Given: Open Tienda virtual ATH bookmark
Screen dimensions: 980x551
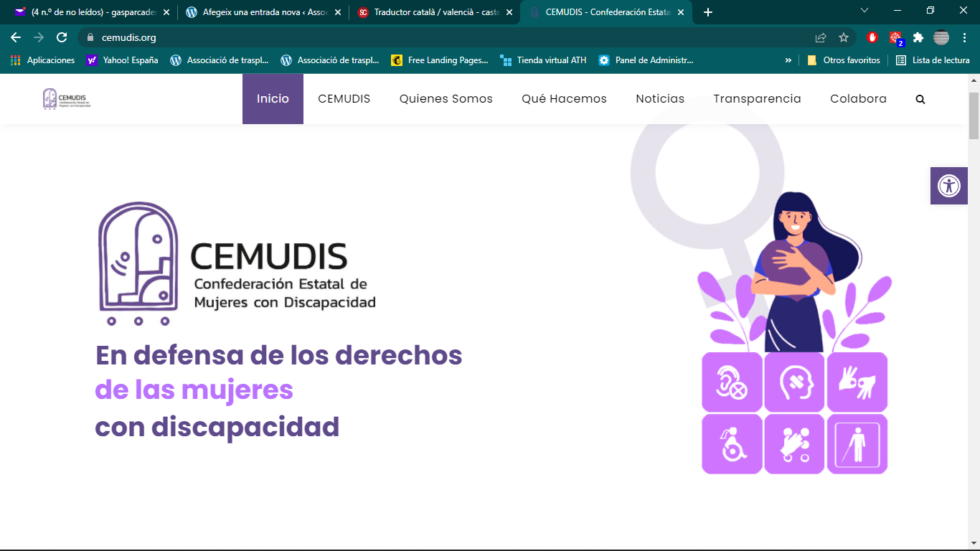Looking at the screenshot, I should click(544, 60).
